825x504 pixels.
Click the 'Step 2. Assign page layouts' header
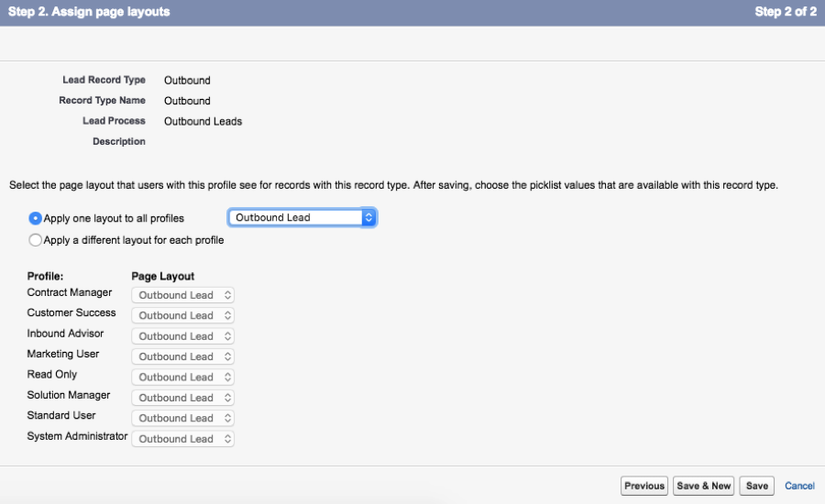click(x=89, y=12)
